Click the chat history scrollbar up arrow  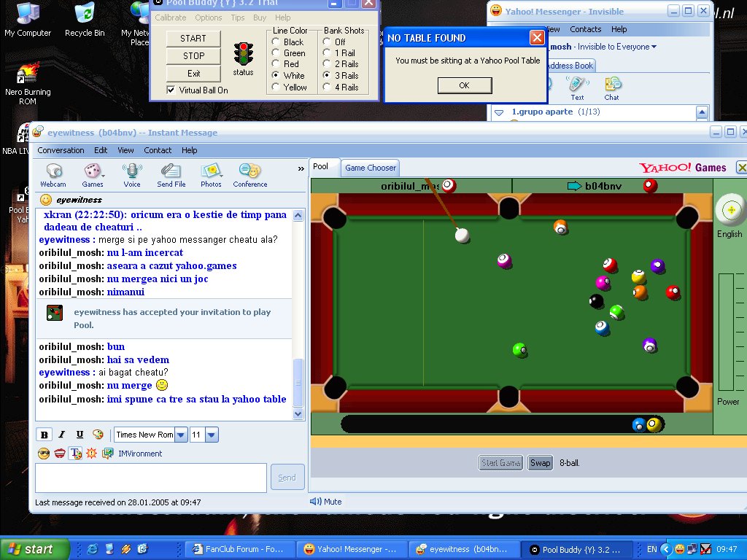[298, 215]
